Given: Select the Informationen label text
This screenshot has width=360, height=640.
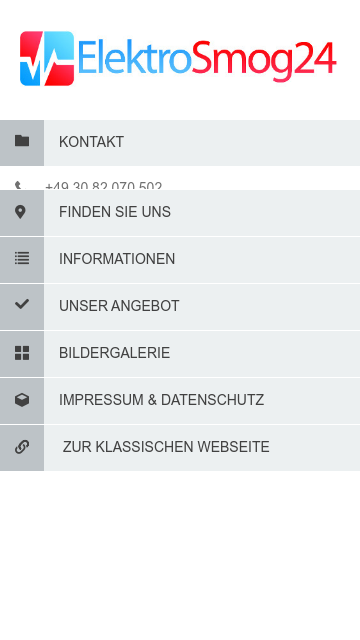Looking at the screenshot, I should [117, 259].
